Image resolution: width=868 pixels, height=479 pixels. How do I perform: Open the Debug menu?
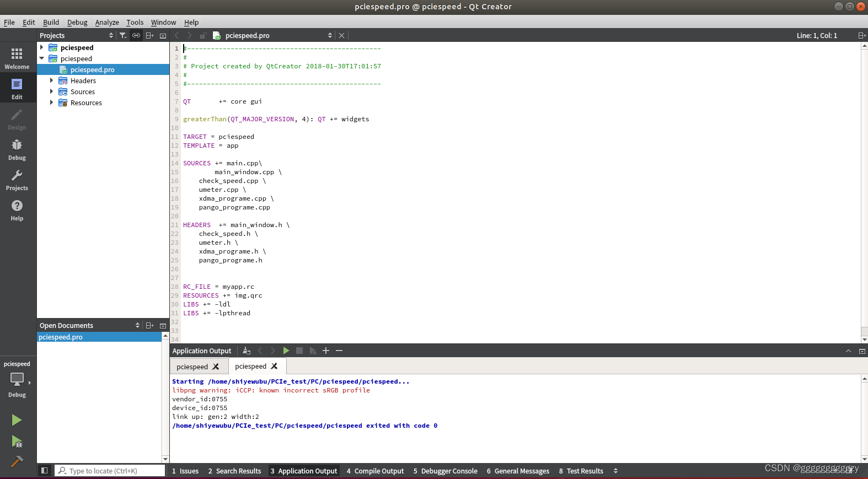click(x=77, y=22)
